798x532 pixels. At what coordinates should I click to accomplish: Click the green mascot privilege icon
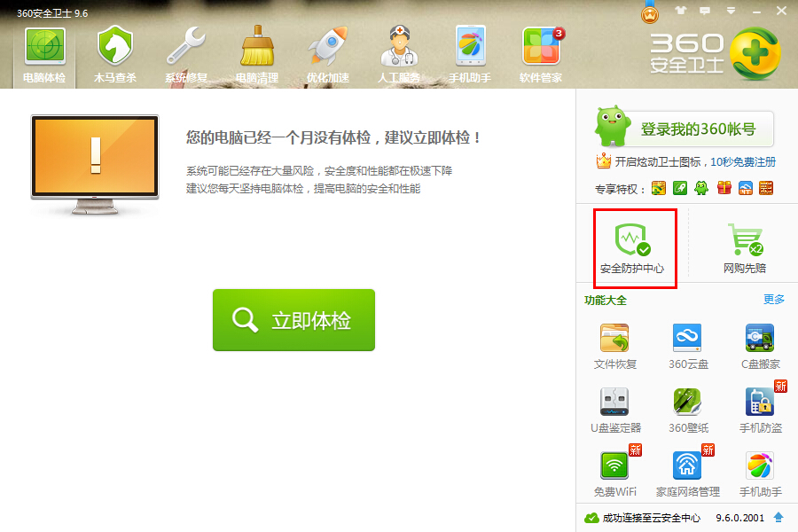coord(701,188)
